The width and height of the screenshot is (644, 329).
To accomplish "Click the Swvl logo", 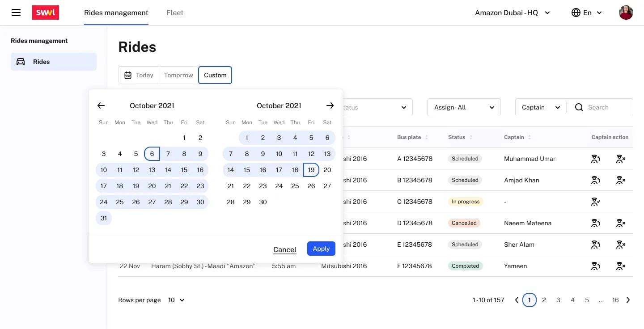I will pos(46,13).
